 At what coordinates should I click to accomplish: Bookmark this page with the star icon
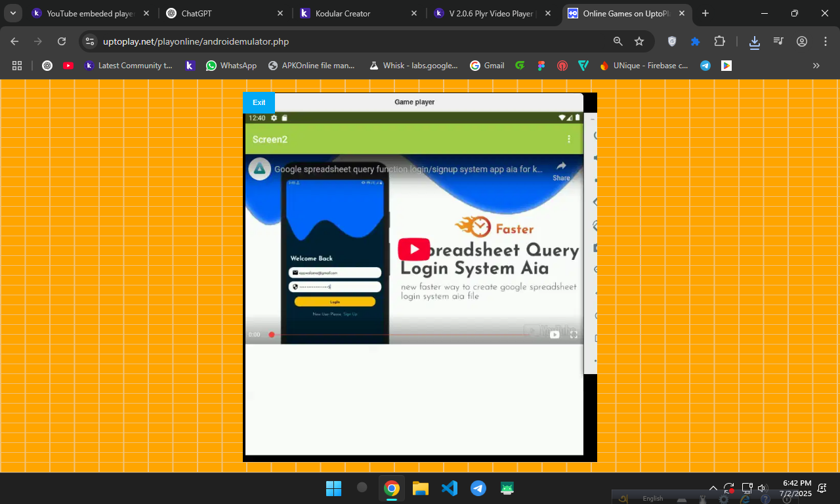pos(639,41)
